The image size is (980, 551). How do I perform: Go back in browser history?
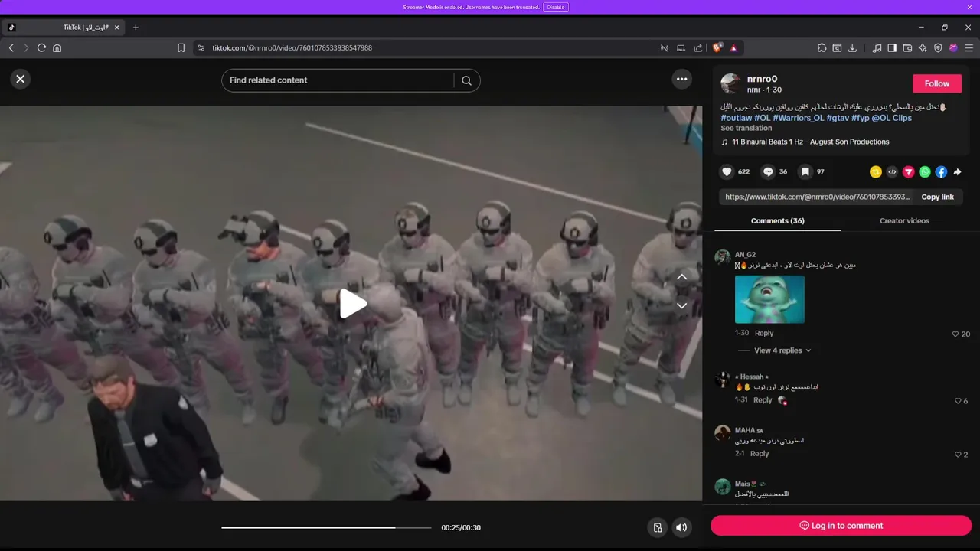[x=11, y=47]
